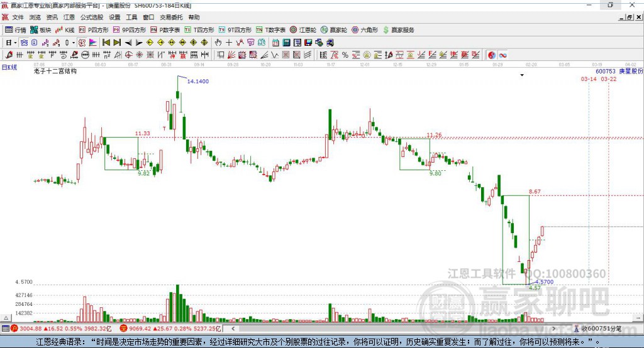Toggle the pressed blue pattern button beside 日
The height and width of the screenshot is (348, 644).
(25, 43)
